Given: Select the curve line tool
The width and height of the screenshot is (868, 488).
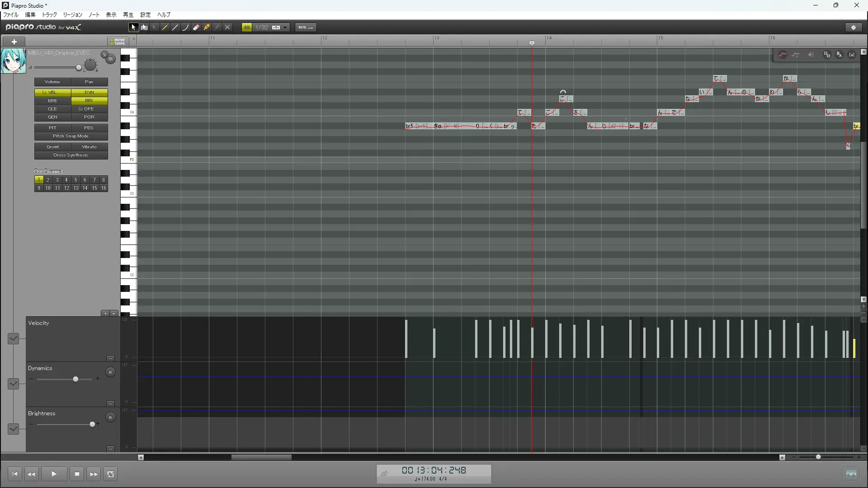Looking at the screenshot, I should (186, 28).
